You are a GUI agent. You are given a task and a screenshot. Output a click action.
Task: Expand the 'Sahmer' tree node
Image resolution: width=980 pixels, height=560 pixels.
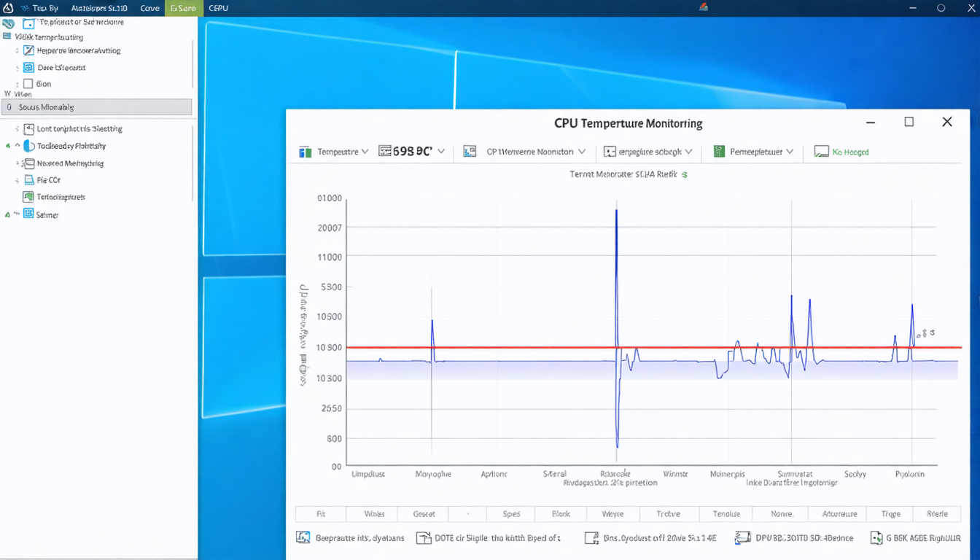pyautogui.click(x=17, y=214)
